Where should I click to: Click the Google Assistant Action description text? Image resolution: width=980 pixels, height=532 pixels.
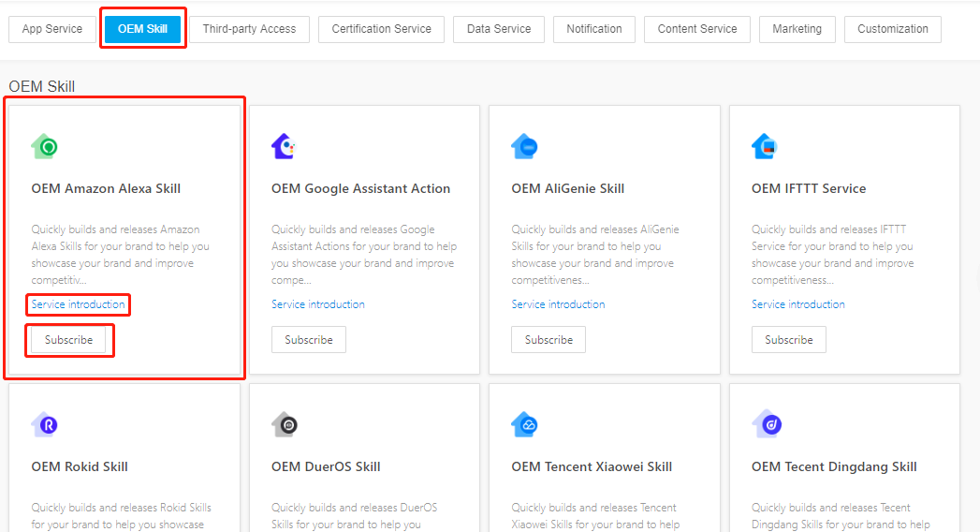pyautogui.click(x=364, y=255)
